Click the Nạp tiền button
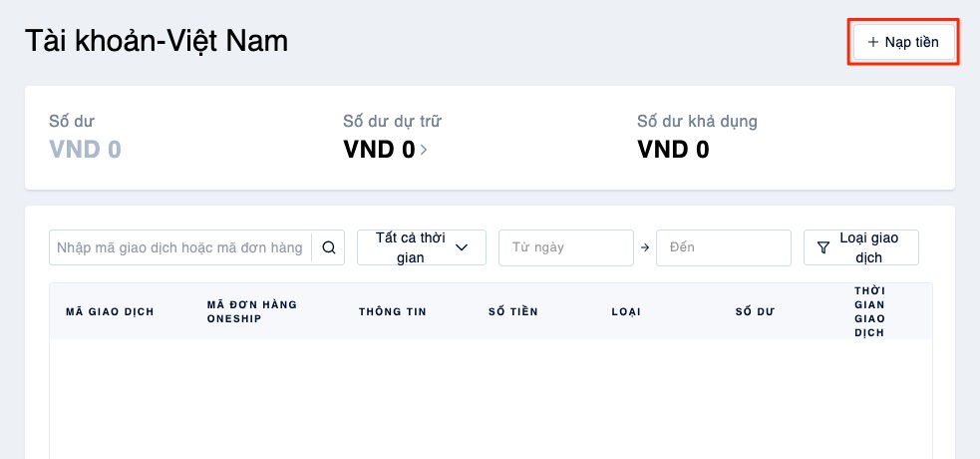 click(x=904, y=43)
